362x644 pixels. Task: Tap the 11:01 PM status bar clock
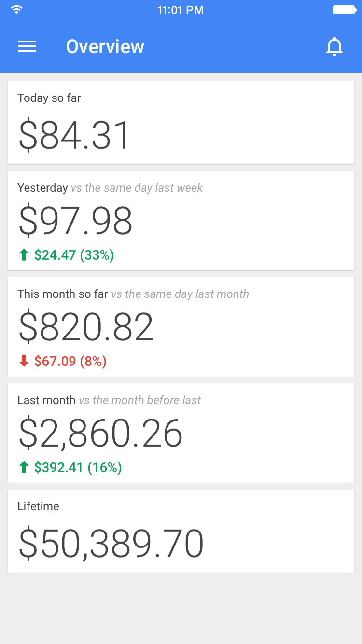point(181,10)
